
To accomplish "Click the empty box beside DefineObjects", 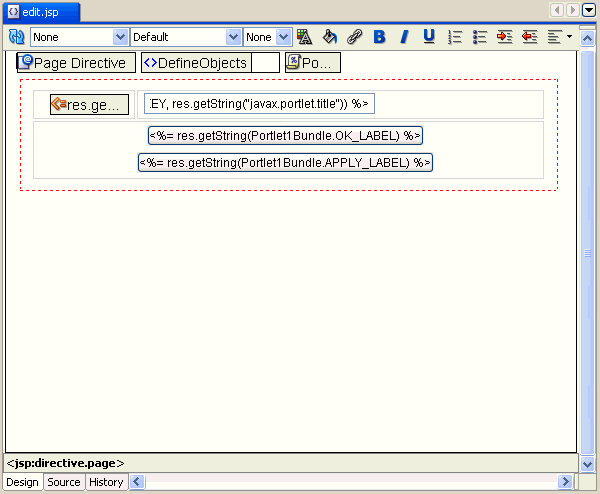I will (265, 62).
